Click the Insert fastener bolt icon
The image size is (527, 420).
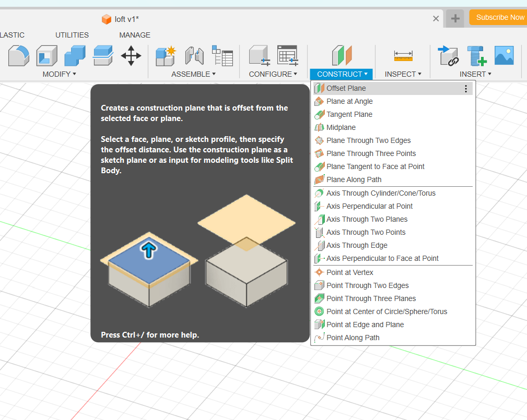[x=477, y=56]
